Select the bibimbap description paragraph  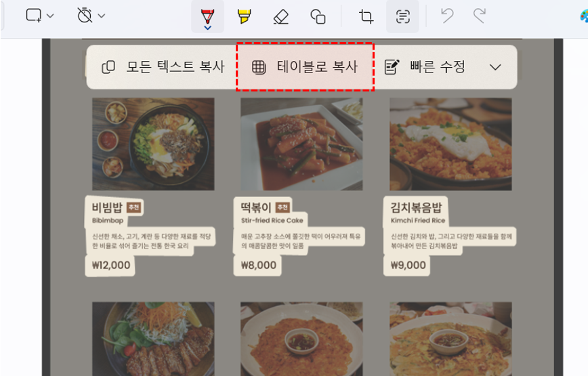tap(152, 241)
